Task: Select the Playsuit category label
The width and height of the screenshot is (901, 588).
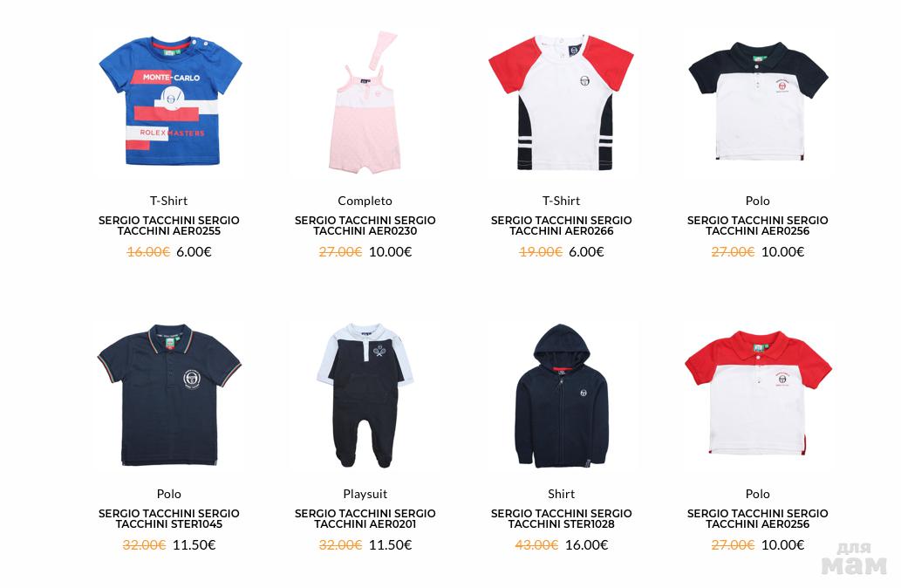Action: 365,494
